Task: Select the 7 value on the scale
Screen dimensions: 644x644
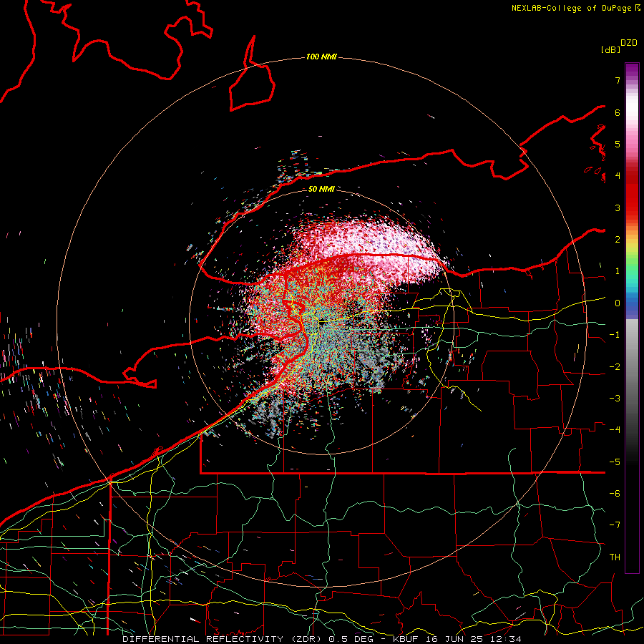Action: [x=618, y=80]
